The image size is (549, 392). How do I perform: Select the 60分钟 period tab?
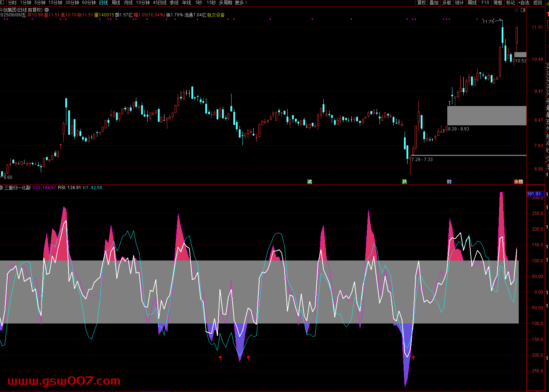[x=89, y=3]
